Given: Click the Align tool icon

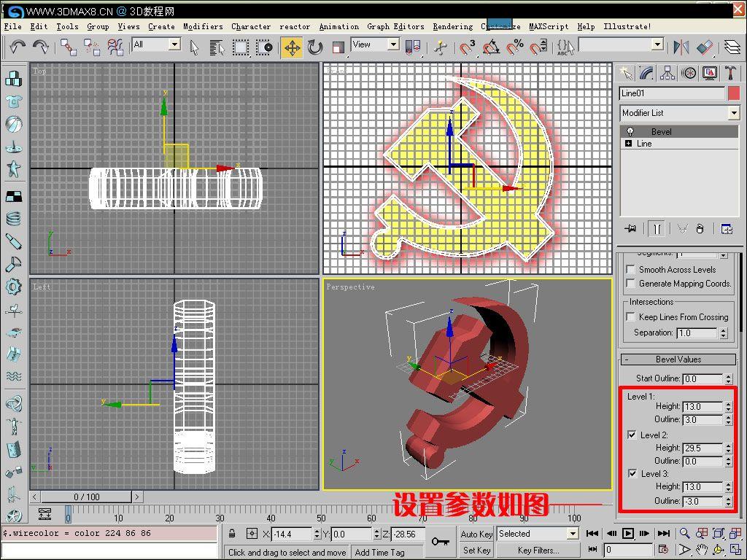Looking at the screenshot, I should tap(705, 47).
